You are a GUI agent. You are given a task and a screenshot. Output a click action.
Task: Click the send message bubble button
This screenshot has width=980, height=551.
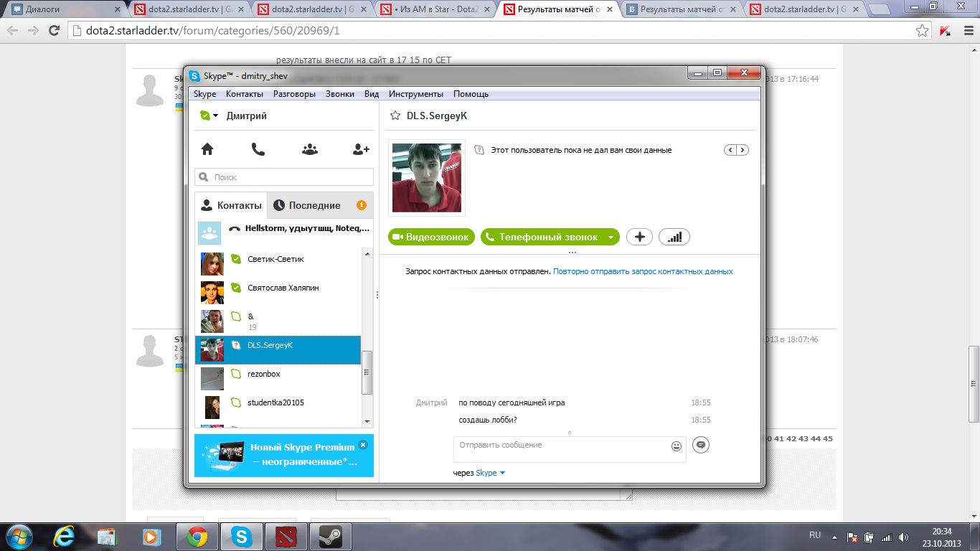click(x=701, y=446)
